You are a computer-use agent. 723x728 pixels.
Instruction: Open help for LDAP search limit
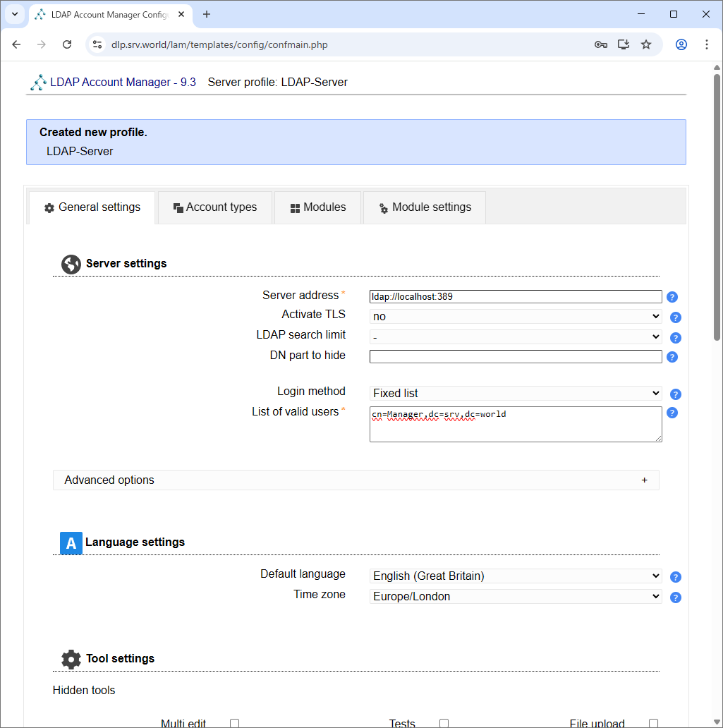676,338
